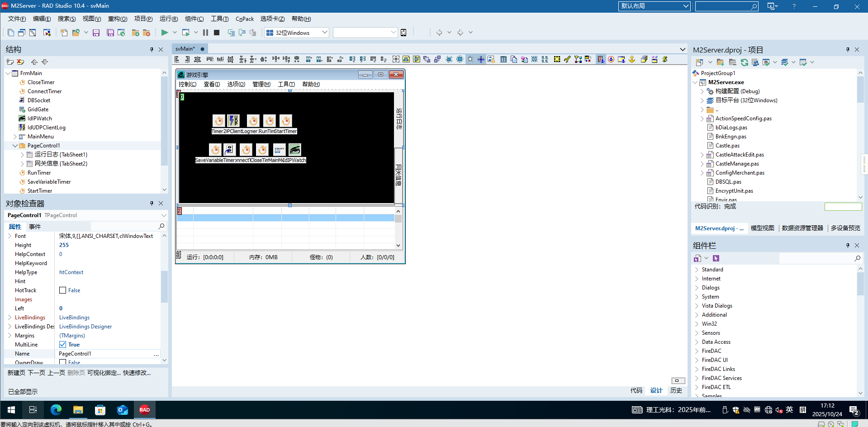Open the 重构(O) menu in menu bar
This screenshot has height=427, width=868.
click(x=118, y=19)
